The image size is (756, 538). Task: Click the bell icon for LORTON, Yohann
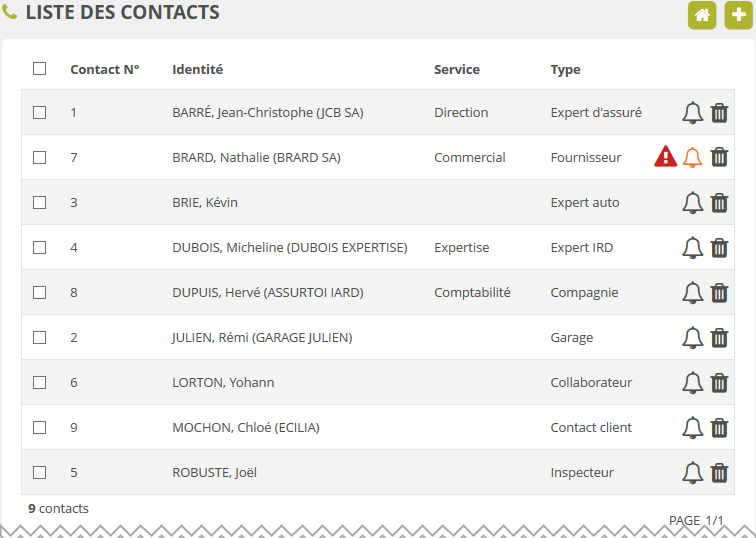[x=692, y=383]
